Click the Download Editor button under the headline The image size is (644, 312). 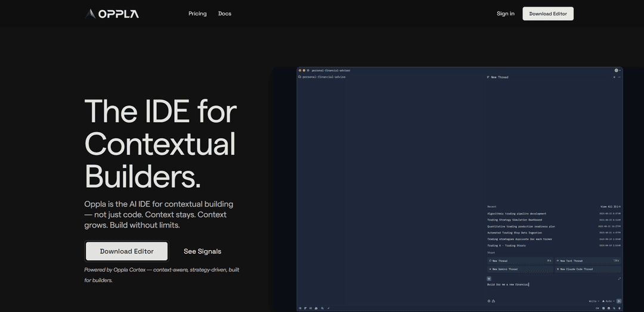pos(126,251)
